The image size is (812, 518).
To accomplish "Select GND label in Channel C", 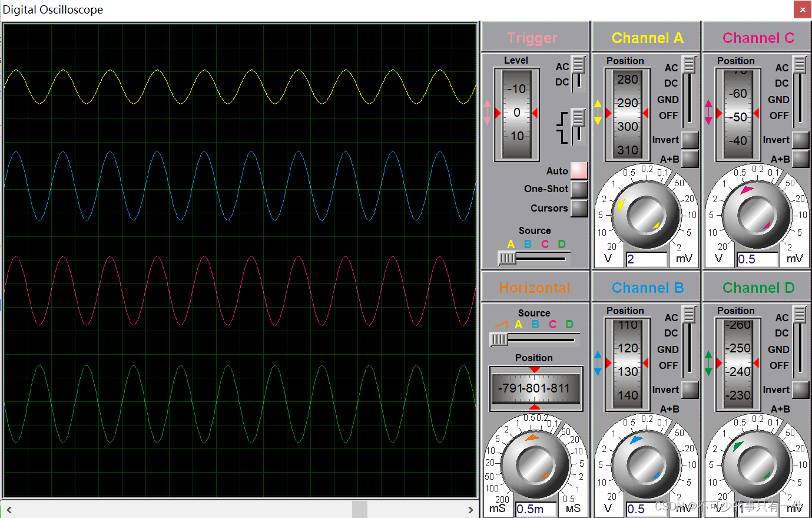I will pyautogui.click(x=778, y=100).
